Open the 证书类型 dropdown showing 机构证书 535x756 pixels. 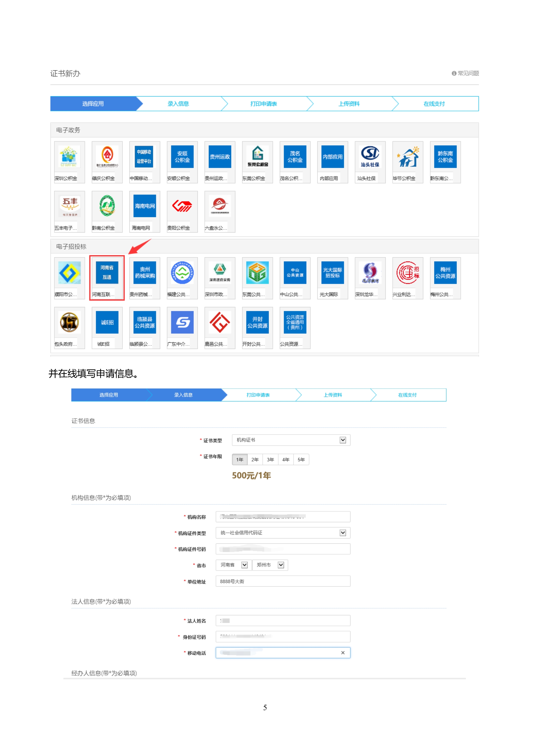pyautogui.click(x=291, y=440)
